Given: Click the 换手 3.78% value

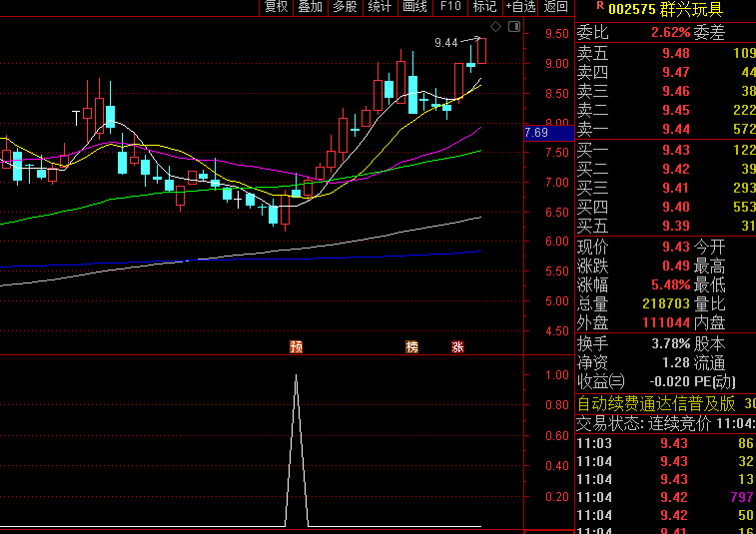Looking at the screenshot, I should point(671,343).
